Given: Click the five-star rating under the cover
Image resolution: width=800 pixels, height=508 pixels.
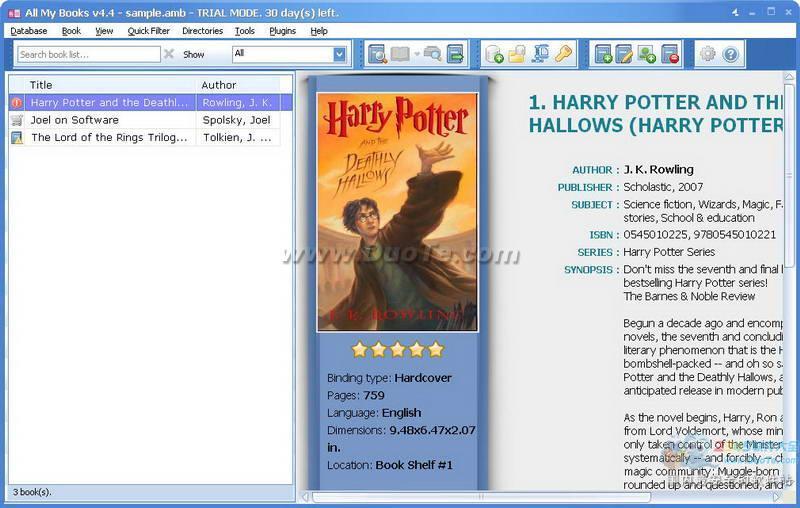Looking at the screenshot, I should pyautogui.click(x=397, y=349).
